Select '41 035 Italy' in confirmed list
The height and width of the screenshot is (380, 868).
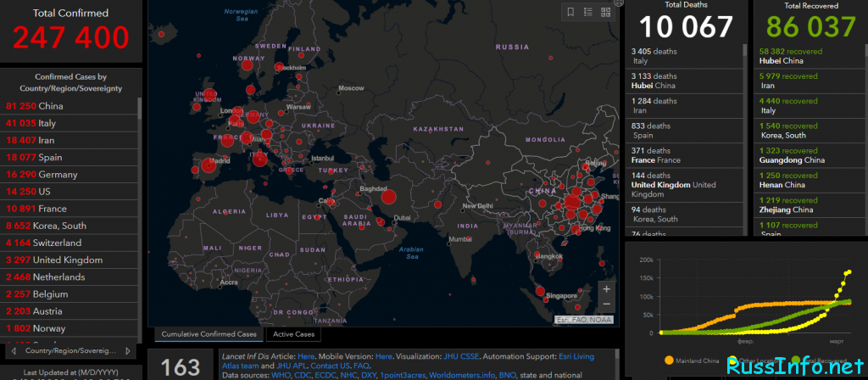69,123
